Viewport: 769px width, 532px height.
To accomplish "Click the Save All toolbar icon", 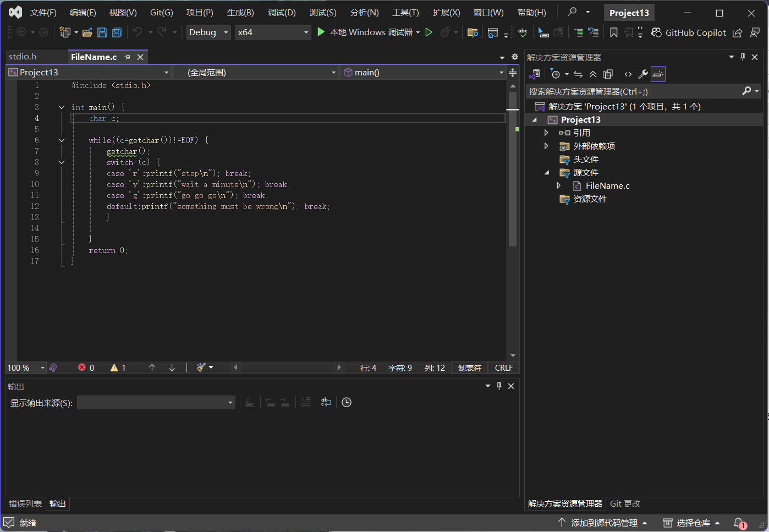I will (117, 32).
